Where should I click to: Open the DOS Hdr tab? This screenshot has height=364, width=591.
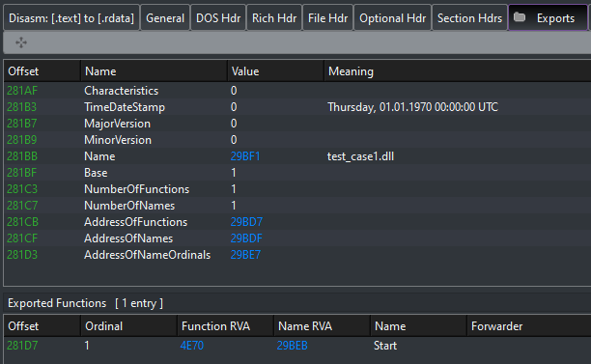(218, 18)
